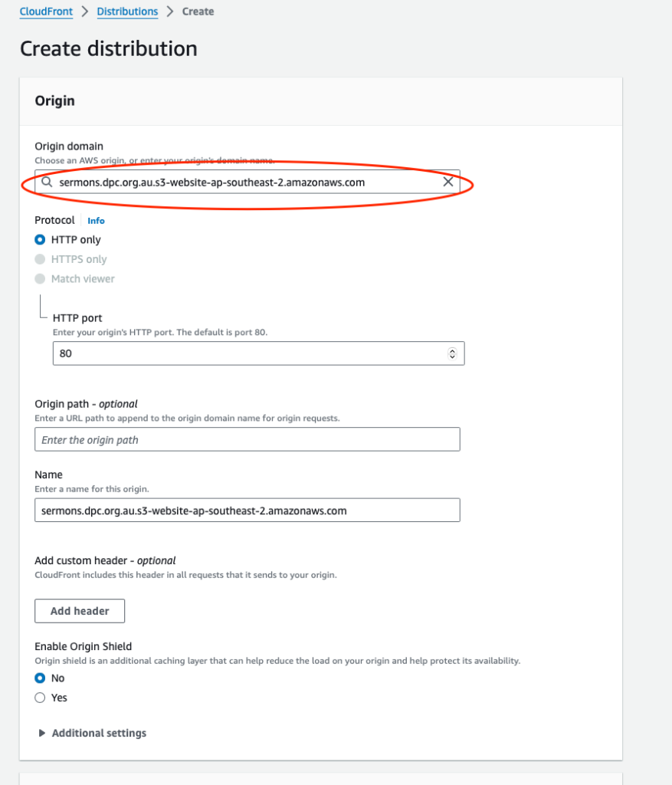Select the Match viewer protocol option
Image resolution: width=672 pixels, height=785 pixels.
tap(40, 279)
